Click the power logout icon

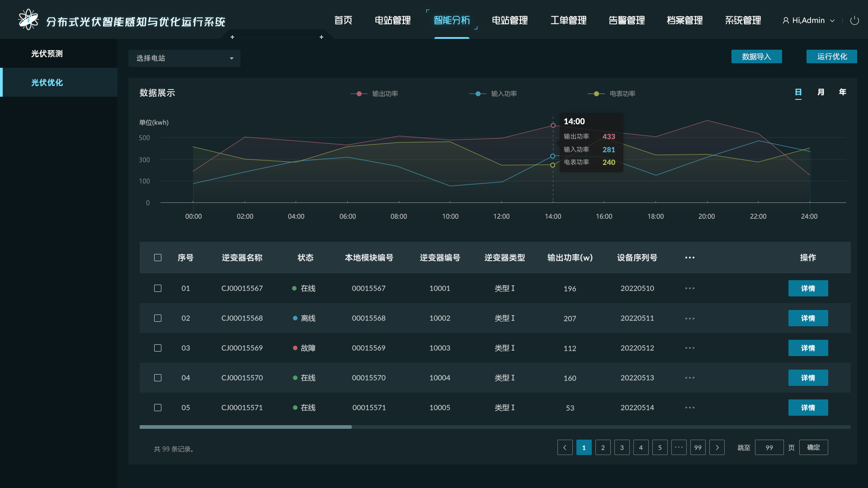[x=854, y=20]
